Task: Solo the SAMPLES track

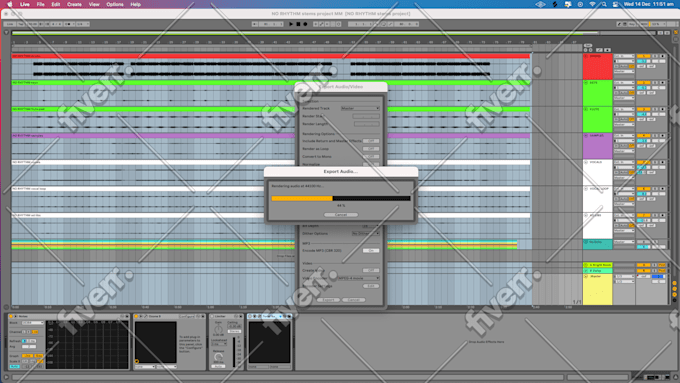Action: pyautogui.click(x=655, y=136)
